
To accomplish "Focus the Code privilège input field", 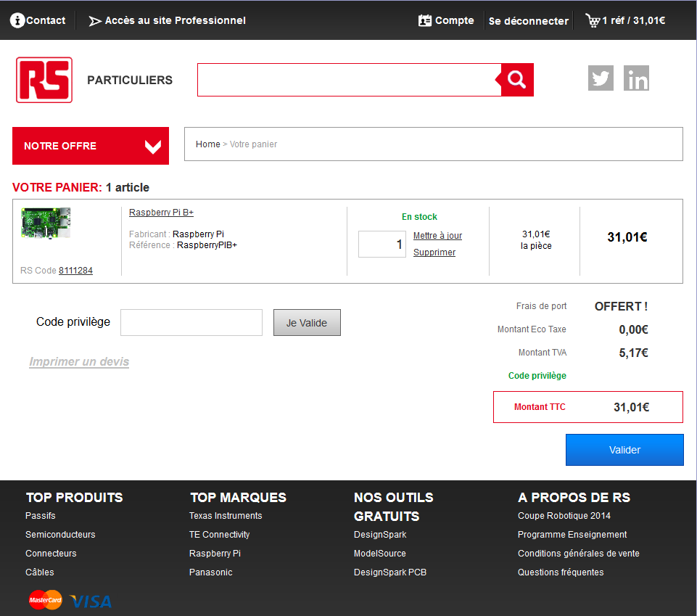I will pos(191,322).
